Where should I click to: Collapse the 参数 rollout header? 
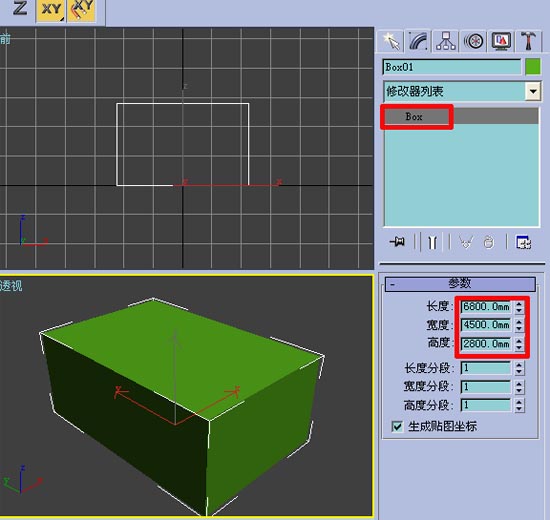tap(460, 284)
